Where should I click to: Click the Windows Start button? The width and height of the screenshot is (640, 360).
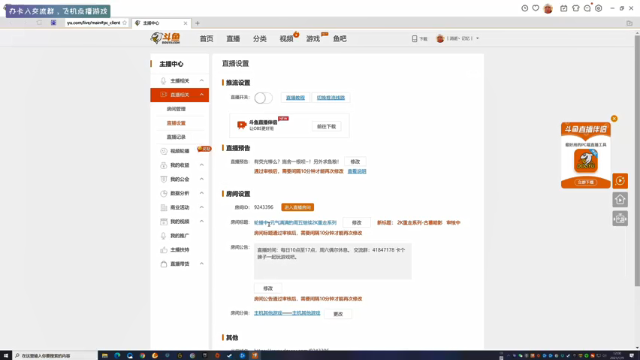pyautogui.click(x=6, y=356)
